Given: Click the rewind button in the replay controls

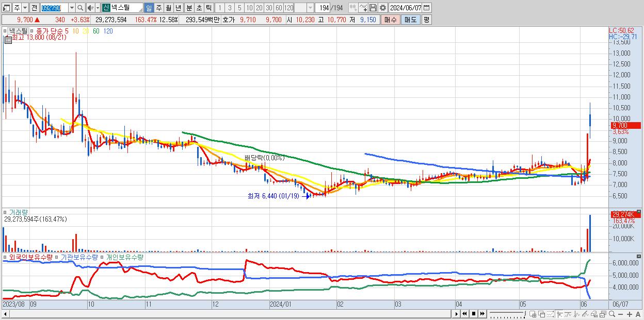Looking at the screenshot, I should click(x=464, y=314).
